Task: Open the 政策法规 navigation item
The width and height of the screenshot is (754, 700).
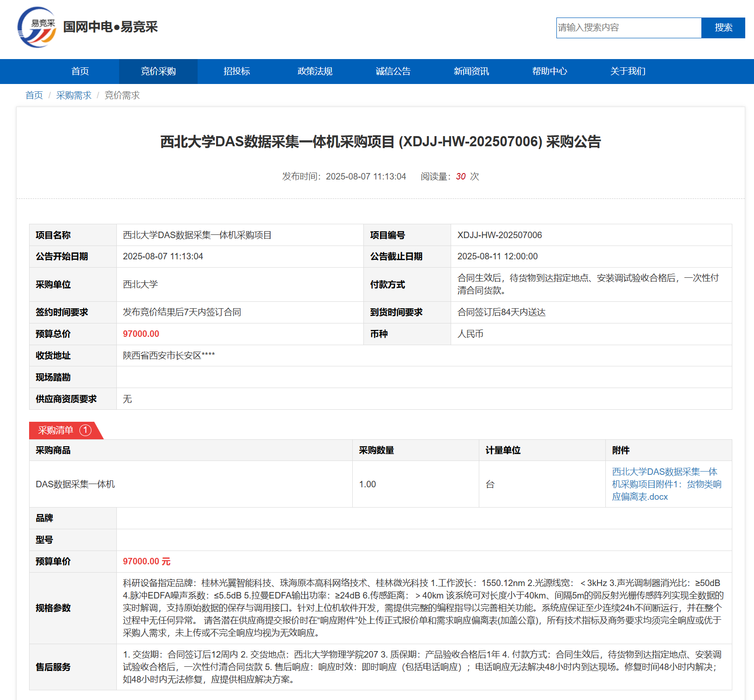Action: [314, 72]
